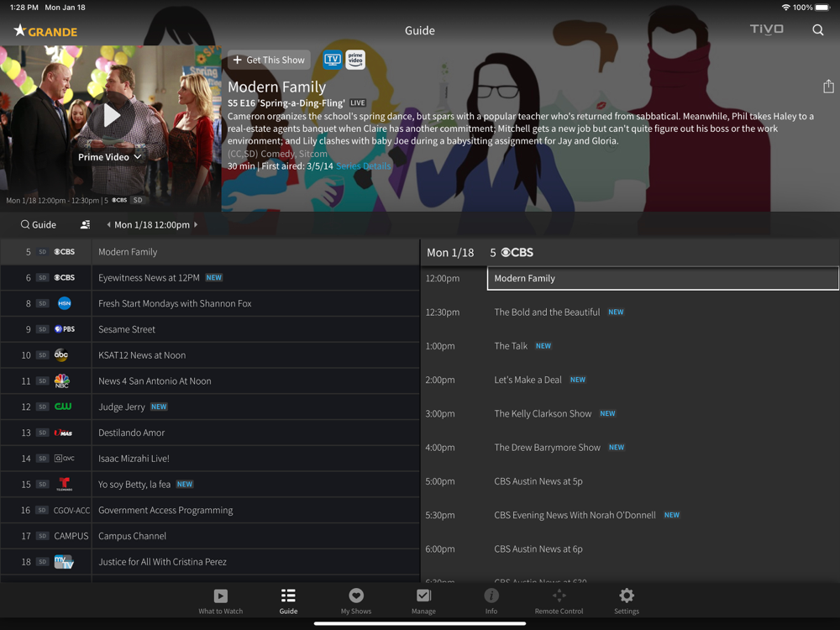Switch to Guide tab
840x630 pixels.
tap(288, 601)
